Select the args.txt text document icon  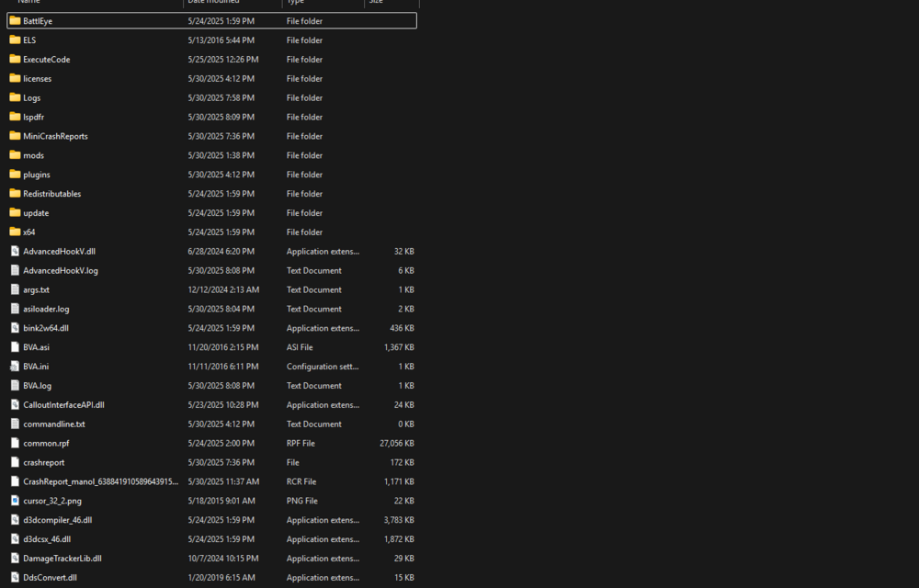[x=15, y=289]
